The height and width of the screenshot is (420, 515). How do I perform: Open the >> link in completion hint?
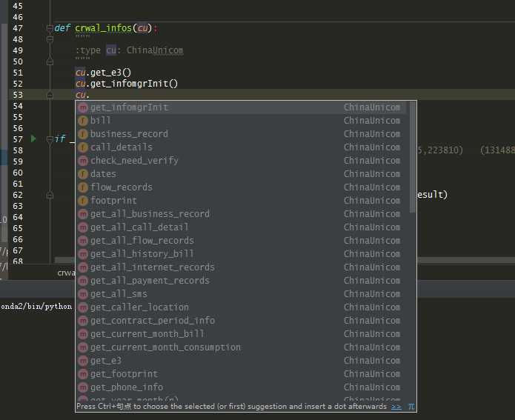pyautogui.click(x=396, y=407)
